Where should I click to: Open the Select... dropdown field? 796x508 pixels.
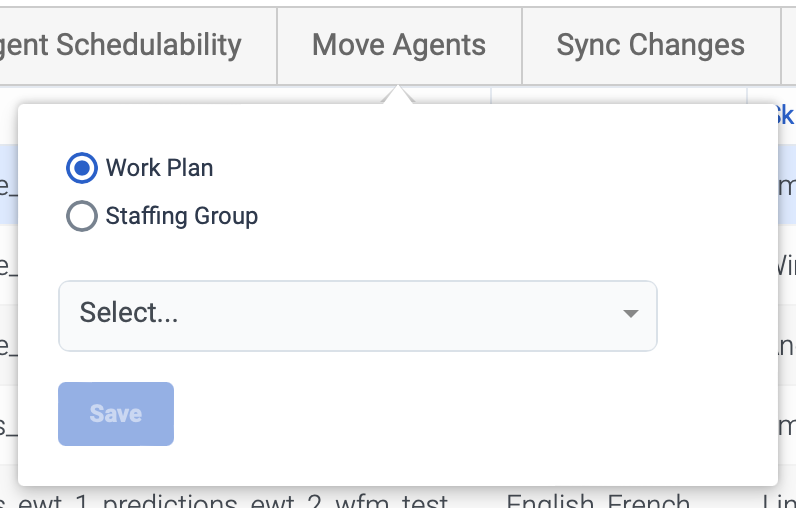pos(357,315)
